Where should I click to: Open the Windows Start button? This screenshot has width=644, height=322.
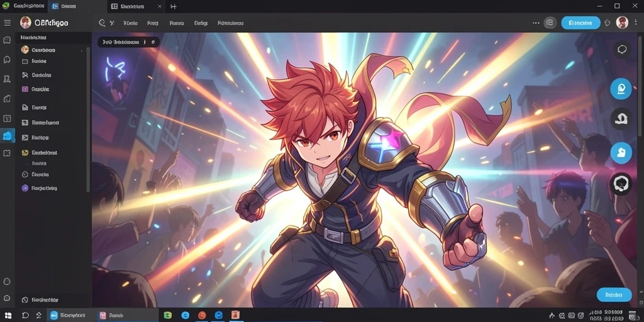(8, 316)
